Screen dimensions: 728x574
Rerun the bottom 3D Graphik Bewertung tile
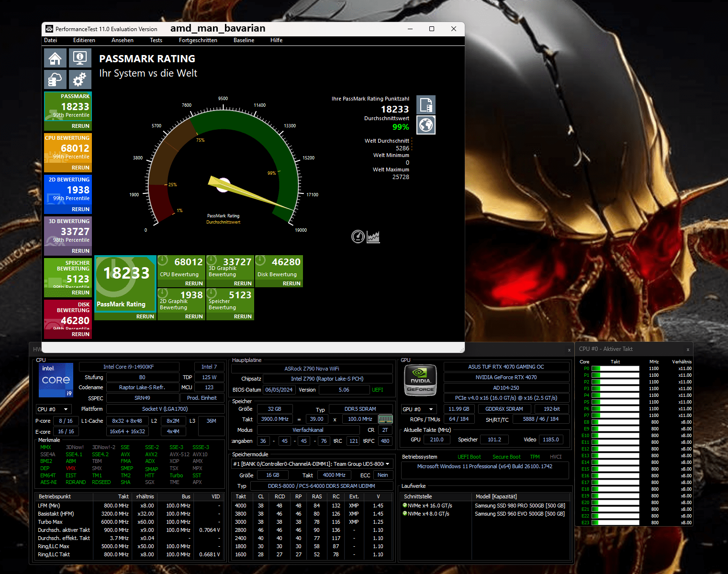[243, 283]
